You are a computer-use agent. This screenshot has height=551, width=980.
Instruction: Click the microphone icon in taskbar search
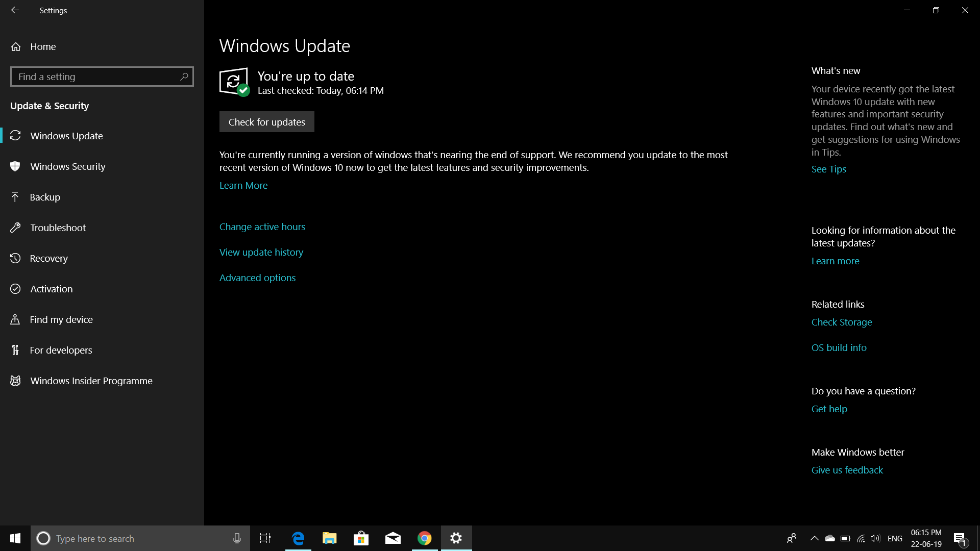(x=237, y=538)
